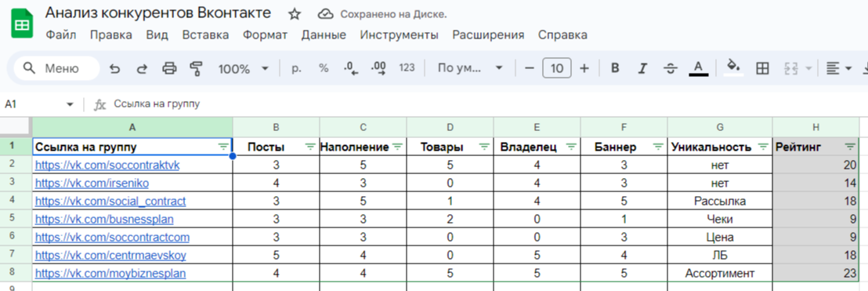Open the zoom 100% dropdown
This screenshot has width=868, height=291.
click(x=243, y=68)
